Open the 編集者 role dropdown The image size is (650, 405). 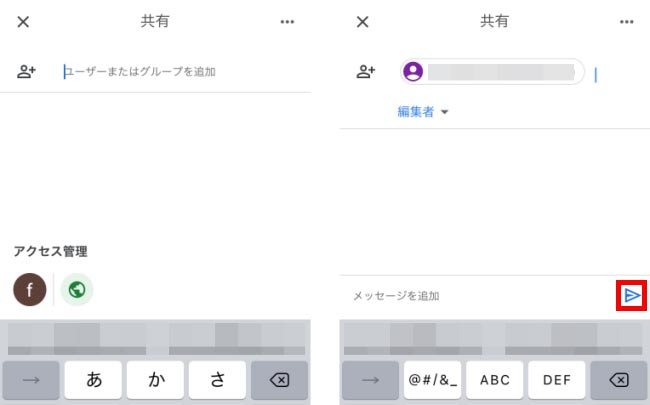point(423,112)
